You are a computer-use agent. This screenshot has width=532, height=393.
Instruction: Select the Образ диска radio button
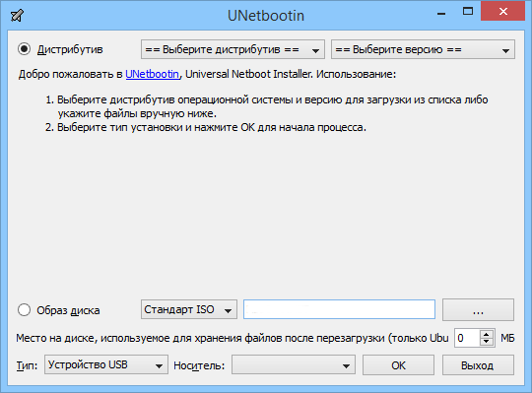(x=24, y=310)
